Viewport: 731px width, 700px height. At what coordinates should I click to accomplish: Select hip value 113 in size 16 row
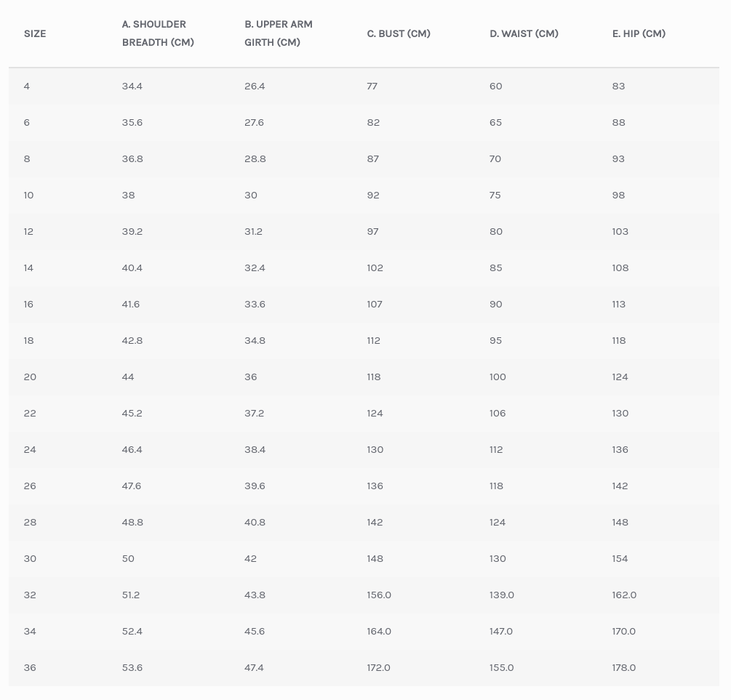(x=619, y=304)
